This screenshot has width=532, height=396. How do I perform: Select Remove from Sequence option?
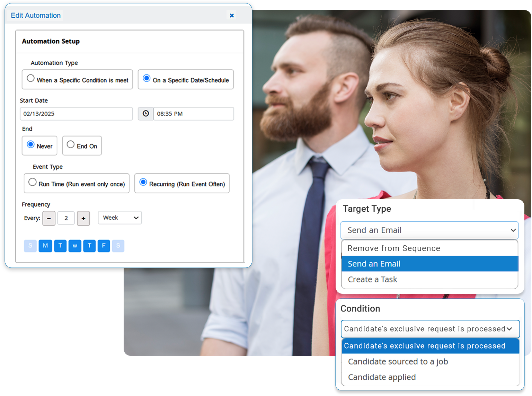coord(394,248)
